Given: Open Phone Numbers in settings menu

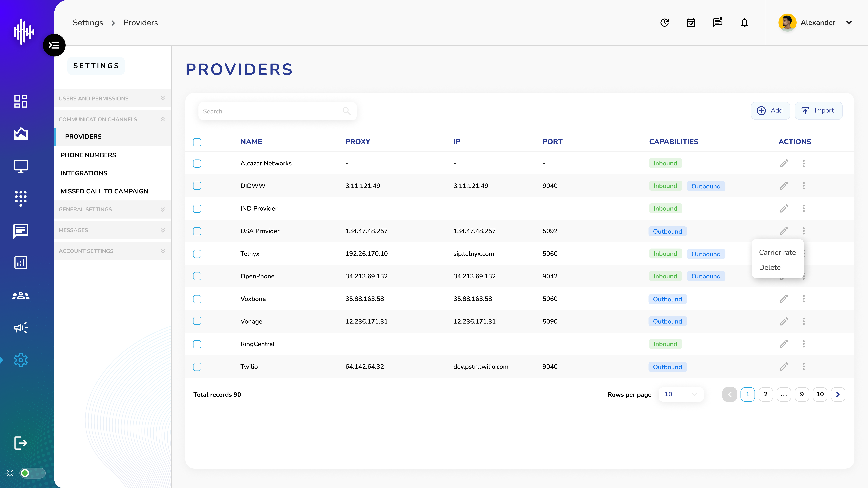Looking at the screenshot, I should pyautogui.click(x=88, y=155).
